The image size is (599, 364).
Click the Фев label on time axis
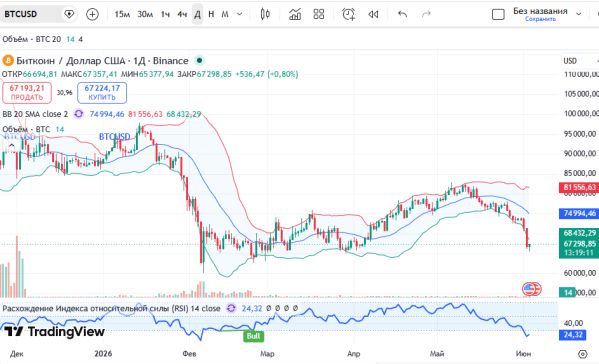pos(189,353)
